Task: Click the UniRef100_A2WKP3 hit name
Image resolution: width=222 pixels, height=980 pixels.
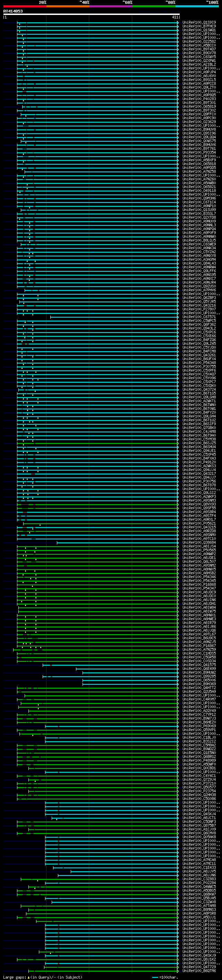Action: click(199, 496)
